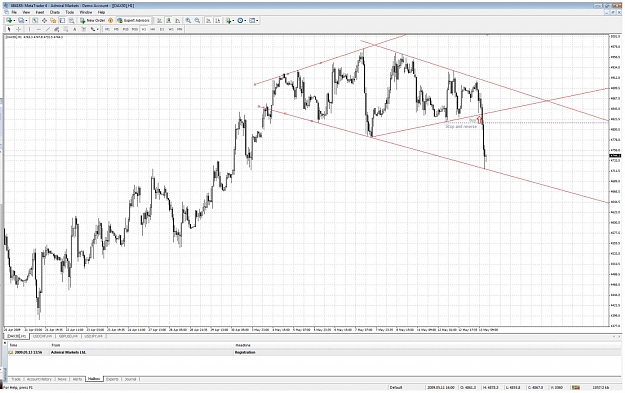This screenshot has height=393, width=625.
Task: Select the vertical line tool
Action: [29, 29]
